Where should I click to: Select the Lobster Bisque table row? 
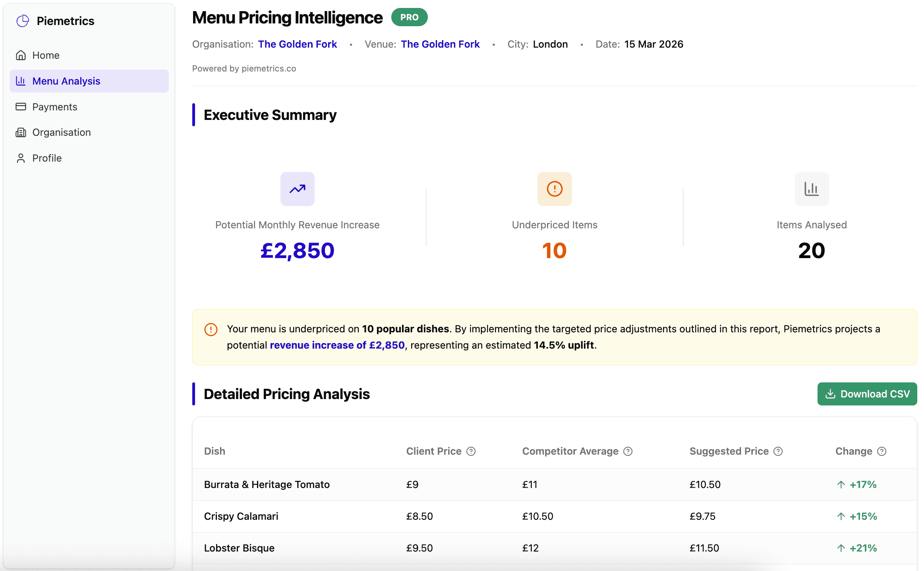(239, 548)
